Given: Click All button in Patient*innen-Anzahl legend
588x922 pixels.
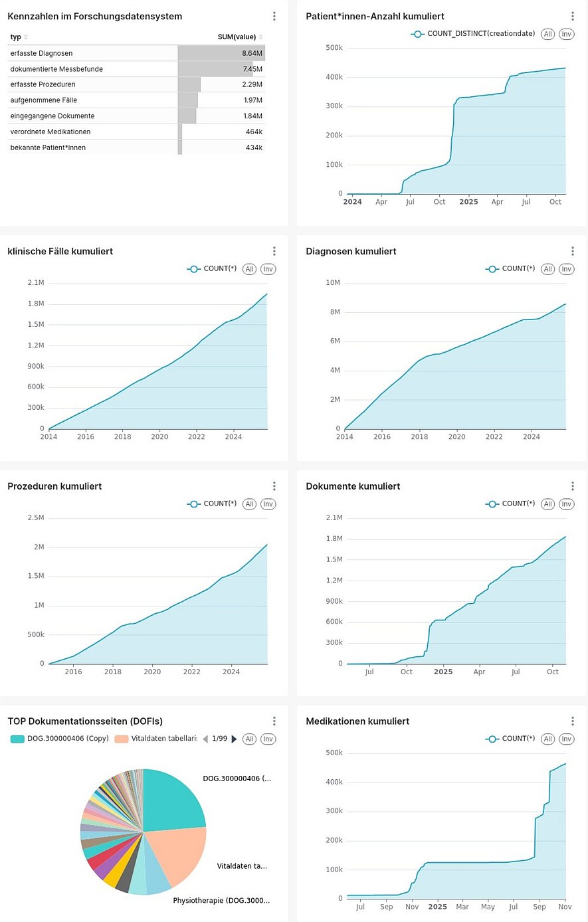Looking at the screenshot, I should [547, 34].
